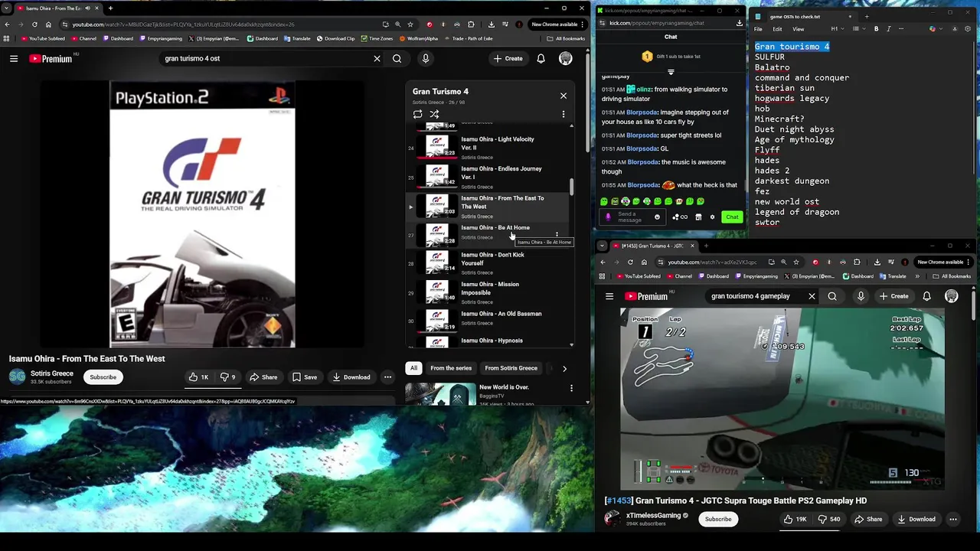The width and height of the screenshot is (980, 551).
Task: Expand the pinned gift message arrow in Kick chat
Action: tap(671, 72)
